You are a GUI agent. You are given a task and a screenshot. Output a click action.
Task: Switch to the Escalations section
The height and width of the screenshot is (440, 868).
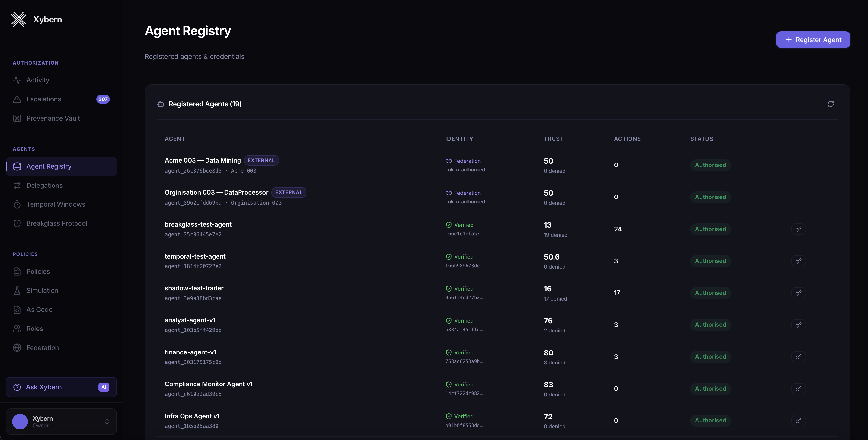point(44,99)
